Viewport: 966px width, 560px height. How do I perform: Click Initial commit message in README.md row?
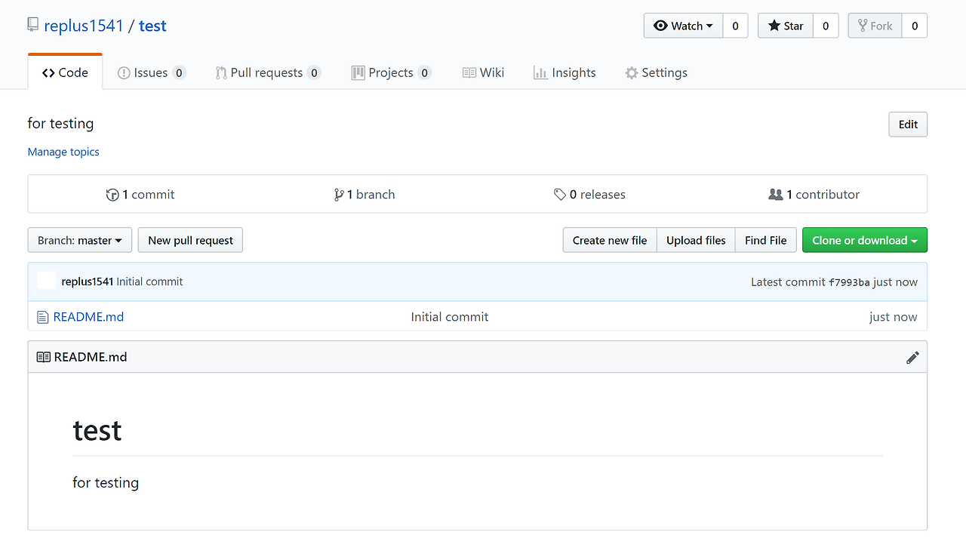coord(450,317)
